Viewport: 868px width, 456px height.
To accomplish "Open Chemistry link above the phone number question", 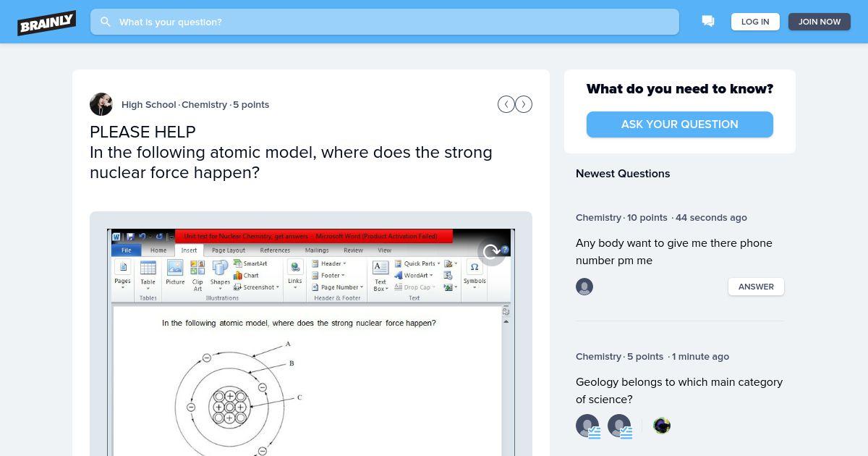I will [598, 217].
